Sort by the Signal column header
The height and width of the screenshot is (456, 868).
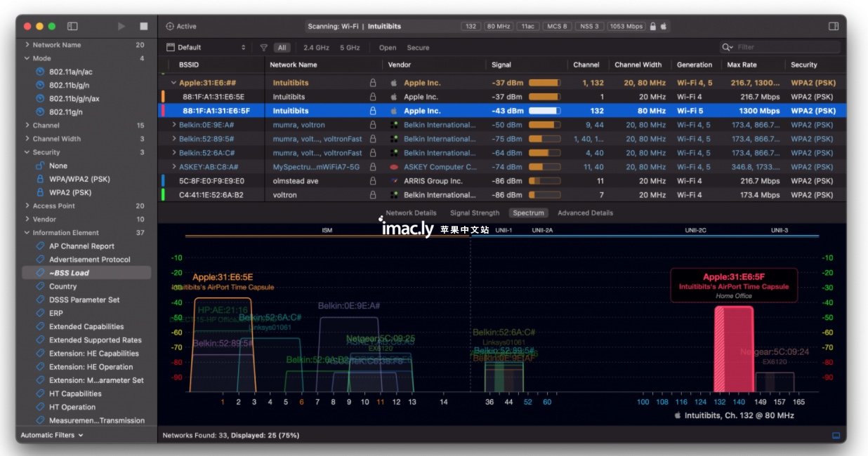pos(501,65)
